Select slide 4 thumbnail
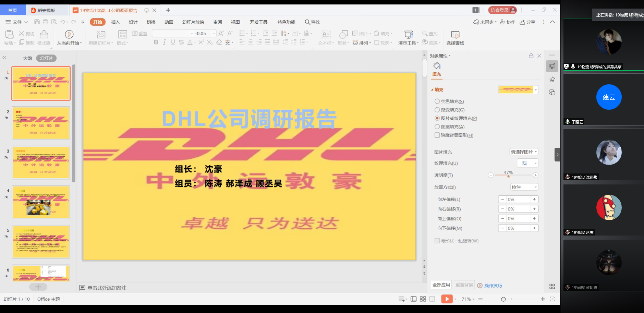644x313 pixels. pos(41,202)
